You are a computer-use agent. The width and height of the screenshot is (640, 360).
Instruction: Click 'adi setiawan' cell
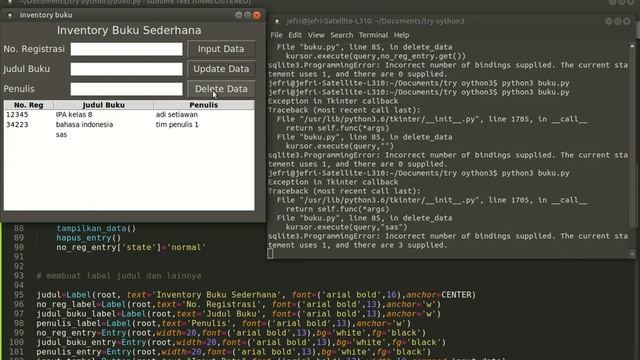(x=176, y=115)
